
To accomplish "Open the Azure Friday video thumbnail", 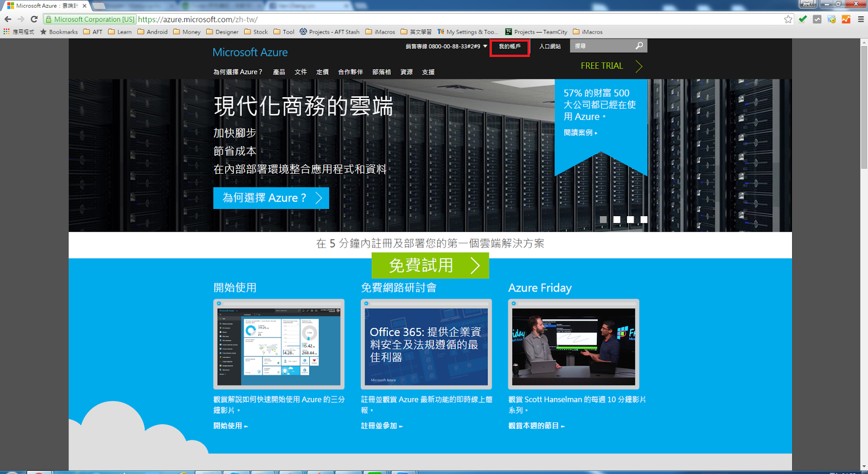I will 573,344.
